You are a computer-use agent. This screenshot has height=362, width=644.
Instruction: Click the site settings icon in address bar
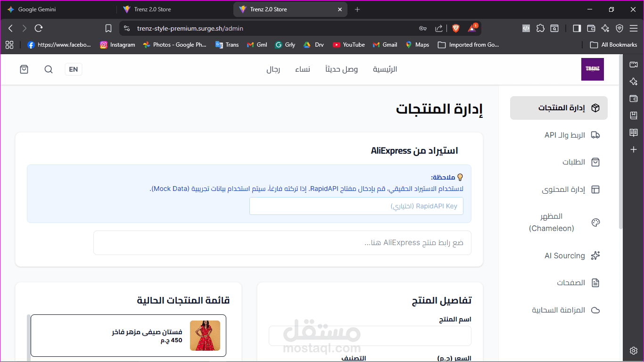(126, 28)
